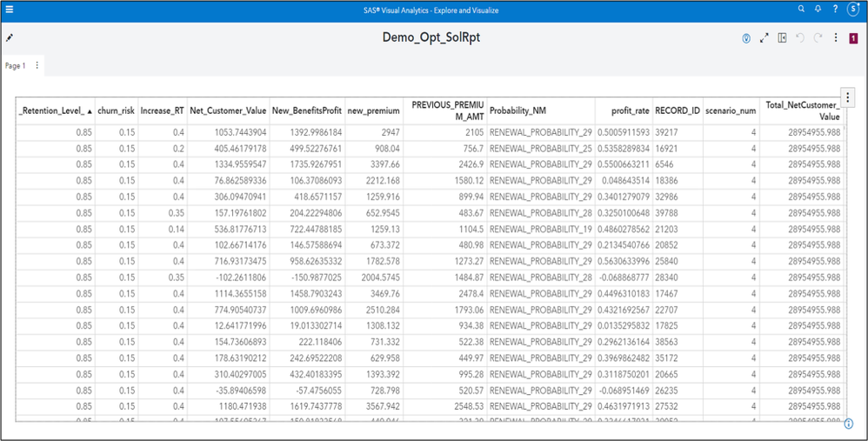Image resolution: width=868 pixels, height=441 pixels.
Task: Click the New_BenefitsProfit value 1392.9986184
Action: point(307,133)
